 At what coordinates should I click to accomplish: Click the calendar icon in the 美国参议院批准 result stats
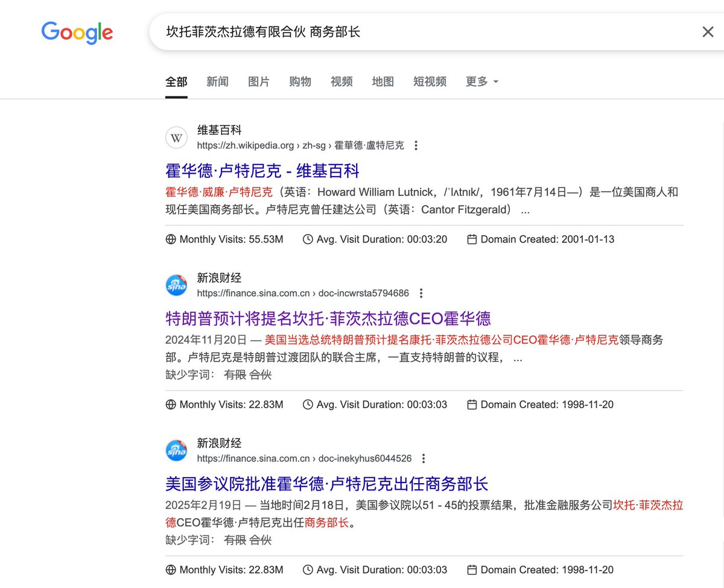tap(472, 570)
